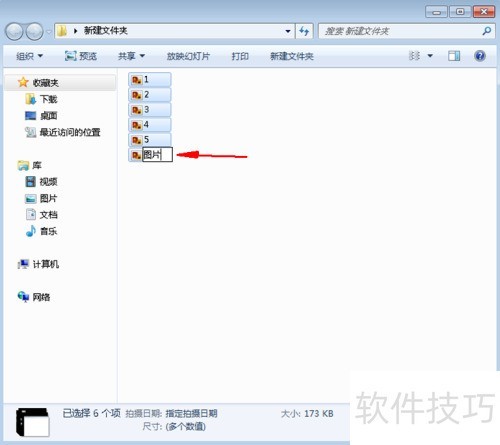The image size is (500, 445).
Task: Click the 打印 toolbar button
Action: click(240, 56)
